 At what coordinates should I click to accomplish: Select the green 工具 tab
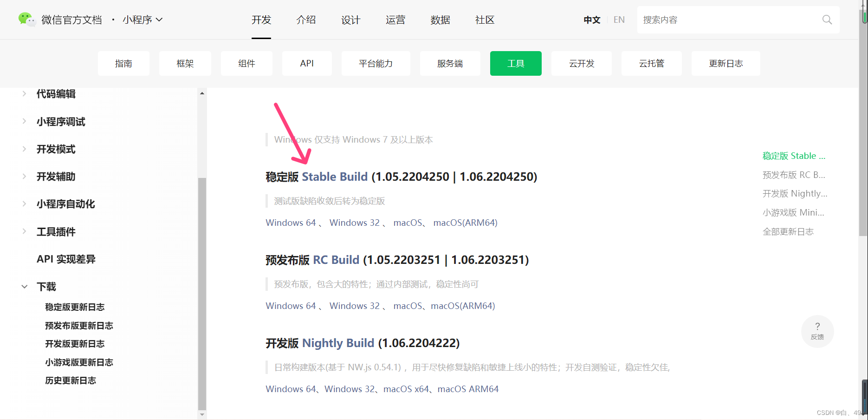coord(516,63)
